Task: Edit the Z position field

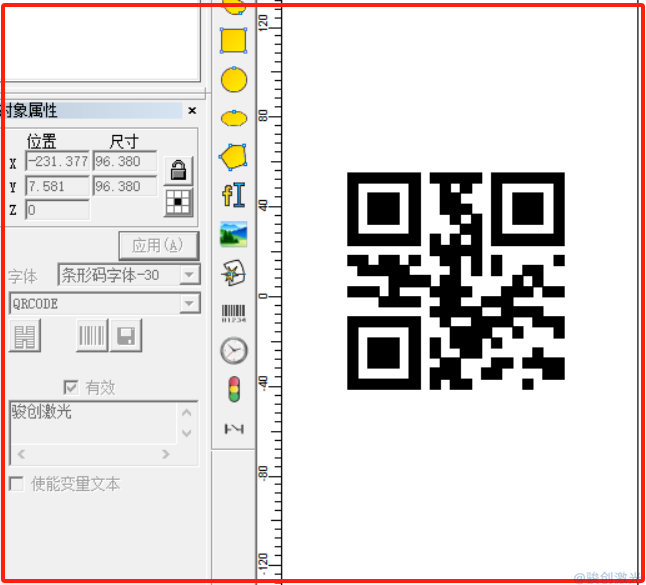Action: [57, 210]
